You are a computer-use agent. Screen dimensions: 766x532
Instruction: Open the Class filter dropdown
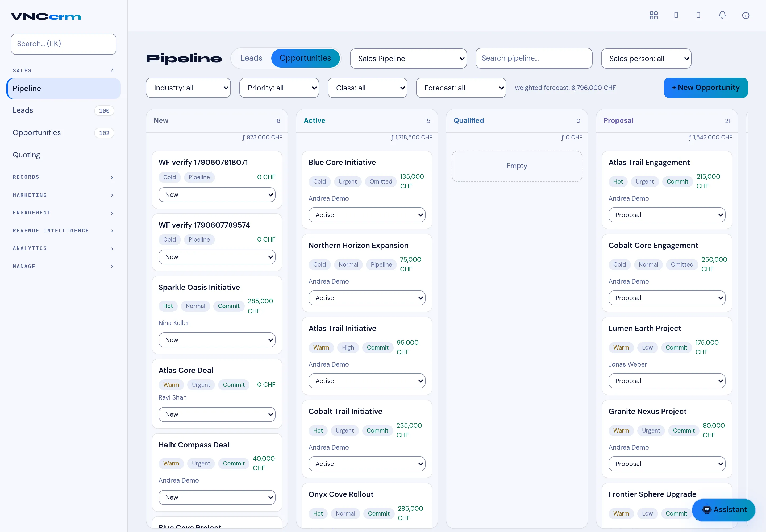point(367,88)
